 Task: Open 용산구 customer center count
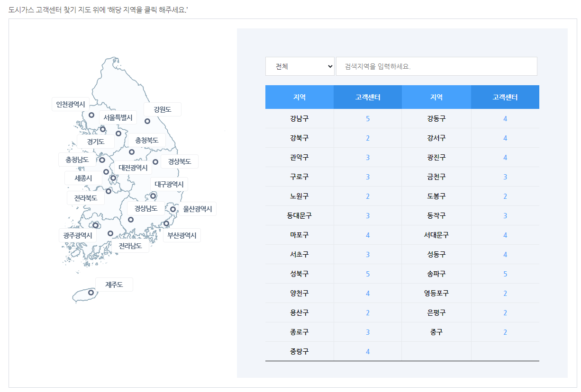click(x=368, y=312)
